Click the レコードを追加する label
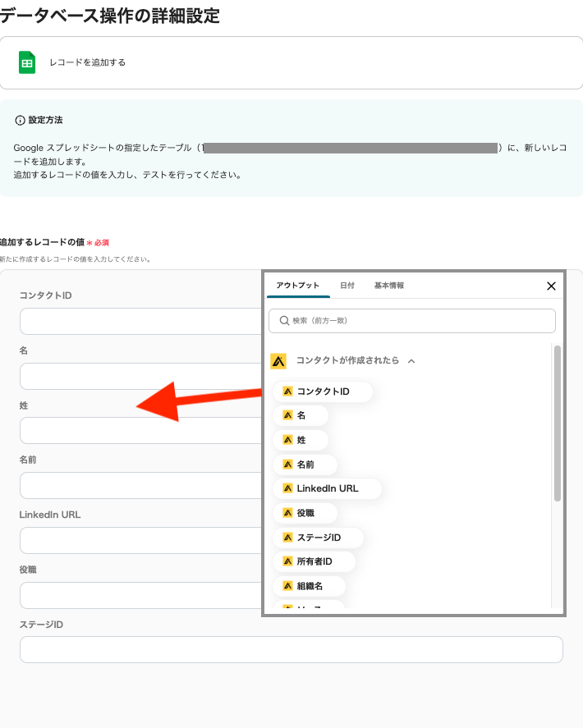 tap(87, 62)
